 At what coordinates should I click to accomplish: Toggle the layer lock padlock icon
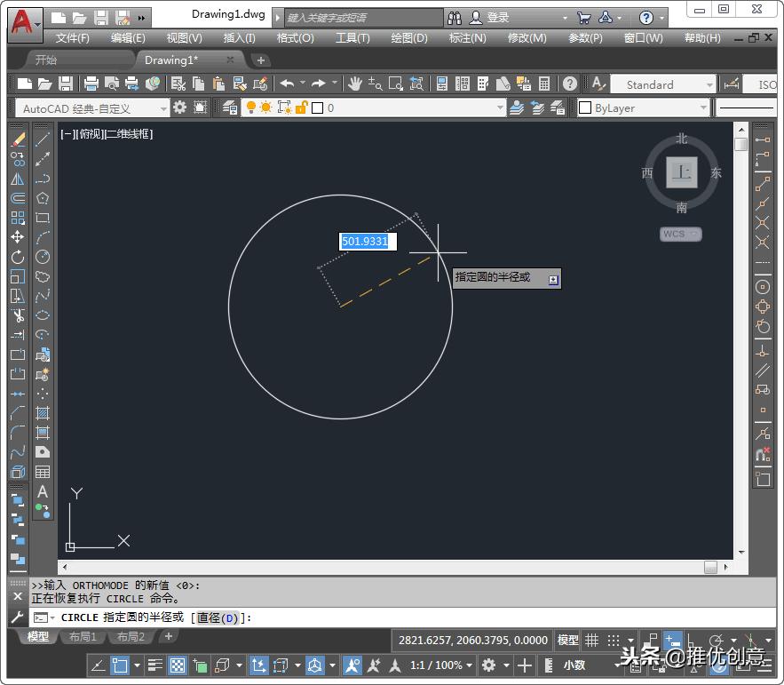click(x=304, y=107)
